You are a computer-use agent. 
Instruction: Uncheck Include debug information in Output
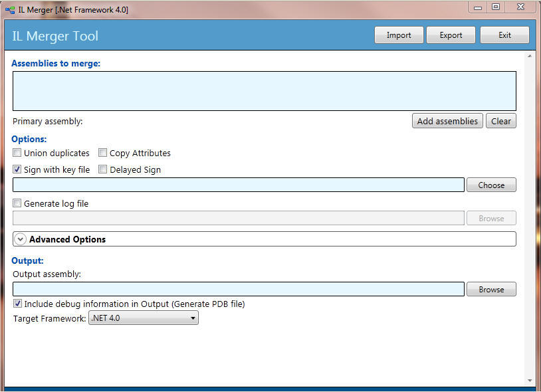coord(17,304)
